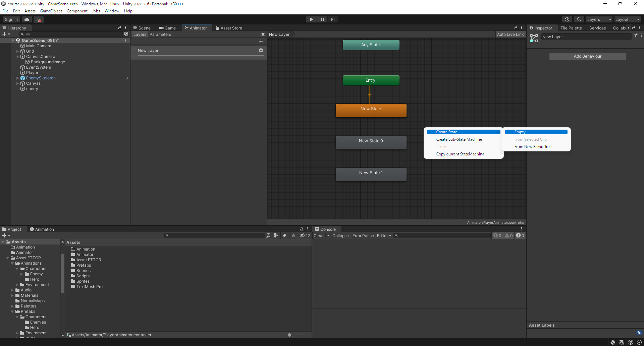Expand the Grid object in Hierarchy
The height and width of the screenshot is (346, 644).
click(18, 51)
